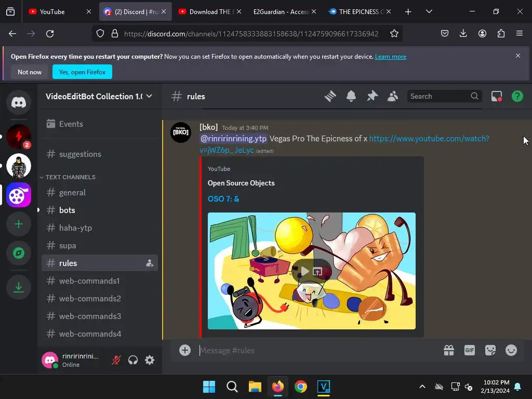532x399 pixels.
Task: Click the attach file plus button
Action: click(x=185, y=350)
